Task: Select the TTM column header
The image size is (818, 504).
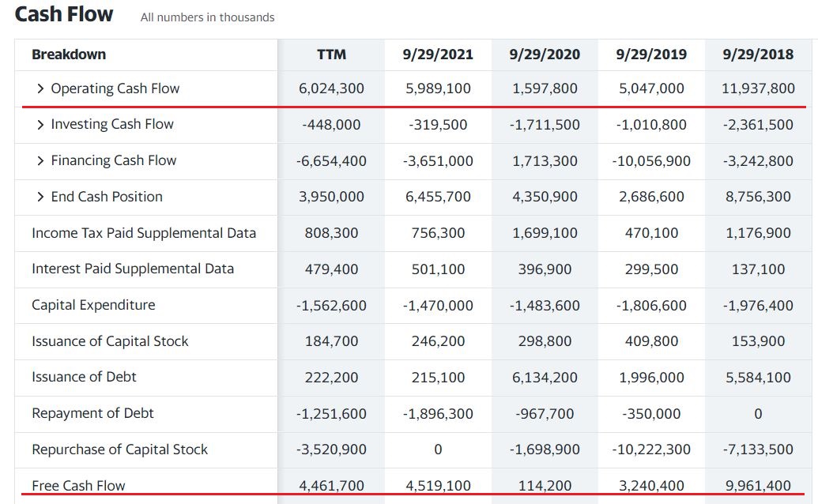Action: pos(331,55)
